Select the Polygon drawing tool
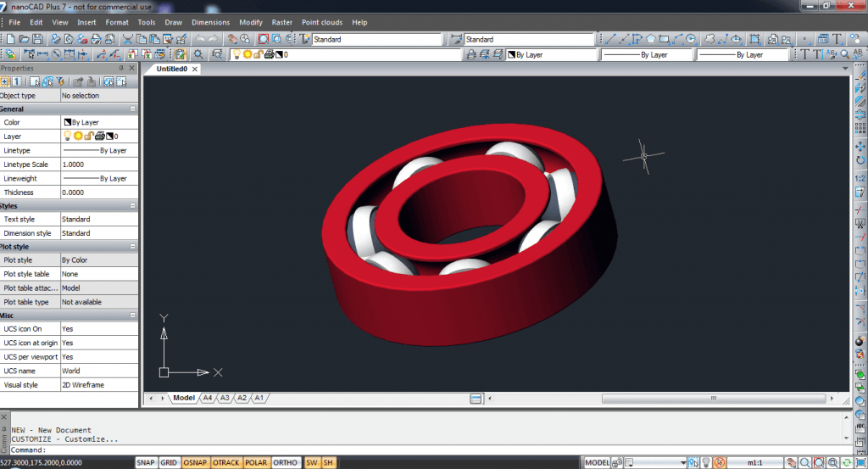Image resolution: width=868 pixels, height=469 pixels. coord(651,39)
